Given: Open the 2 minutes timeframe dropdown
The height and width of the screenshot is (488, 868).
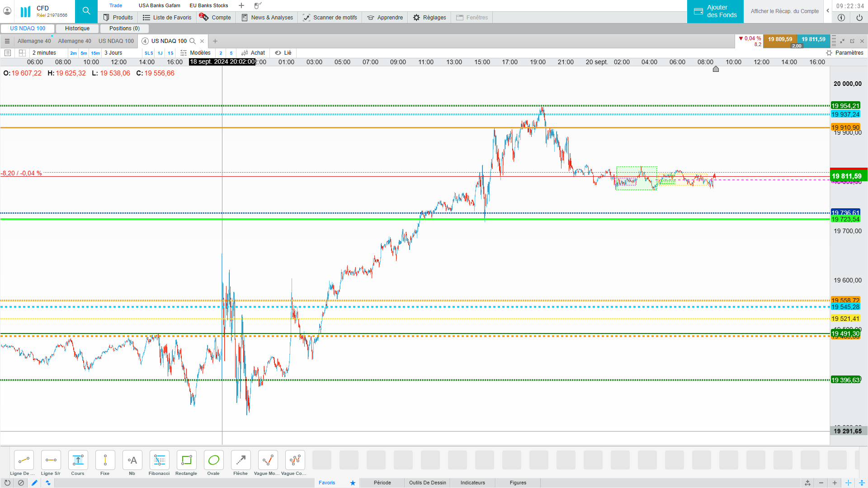Looking at the screenshot, I should pyautogui.click(x=44, y=53).
